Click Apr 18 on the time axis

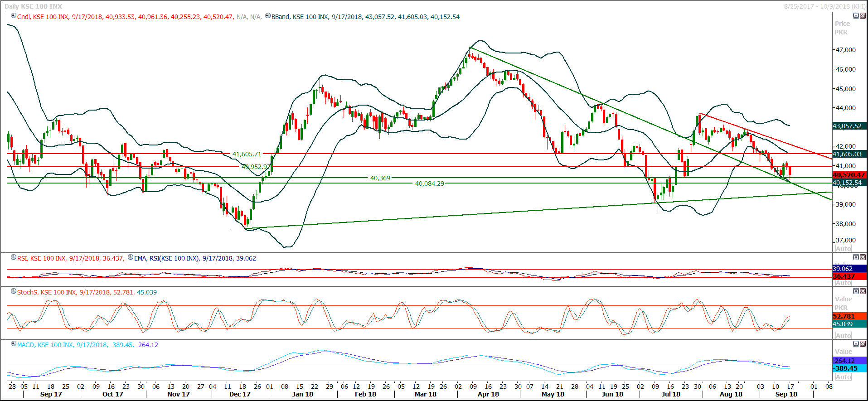pos(488,394)
